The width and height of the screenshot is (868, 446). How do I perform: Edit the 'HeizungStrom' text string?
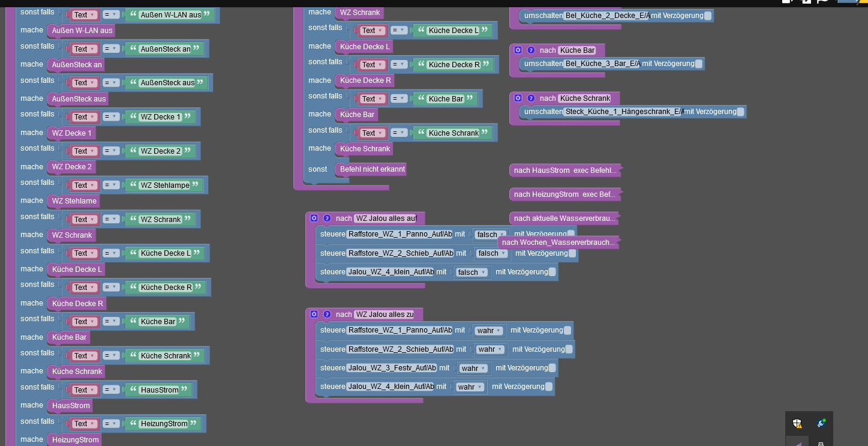tap(164, 423)
